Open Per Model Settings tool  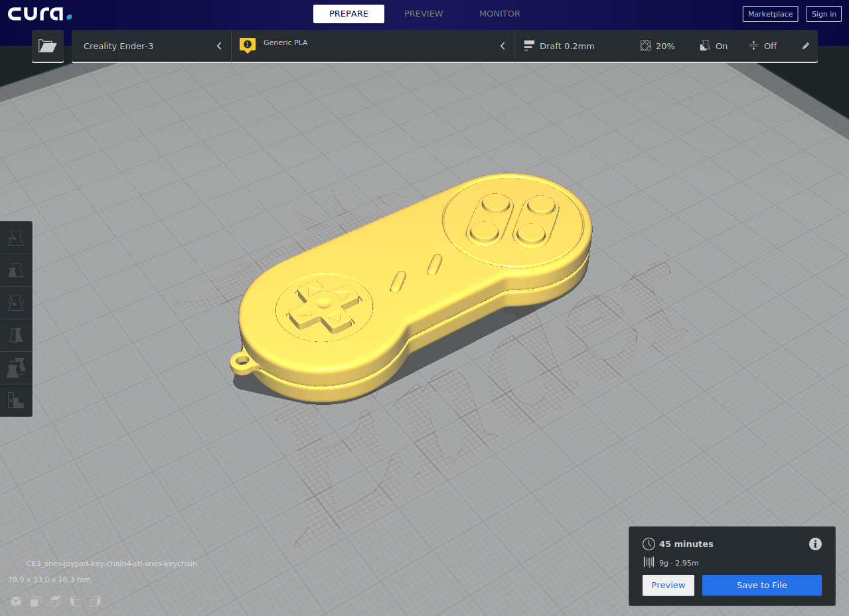point(16,367)
